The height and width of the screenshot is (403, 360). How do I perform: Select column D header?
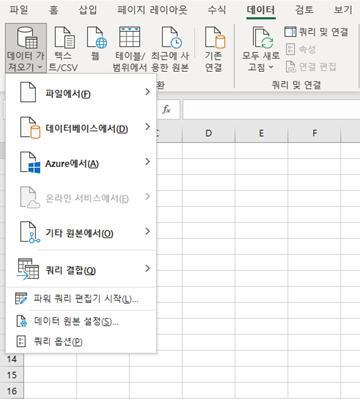tap(209, 134)
